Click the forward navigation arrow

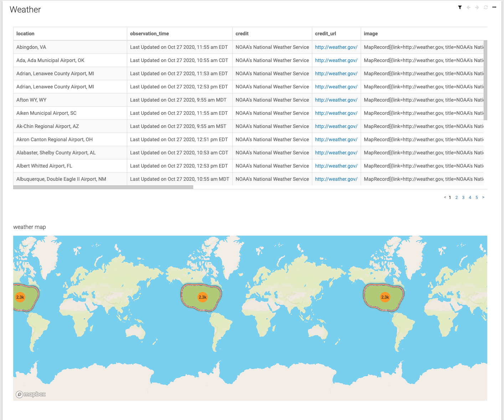click(477, 7)
